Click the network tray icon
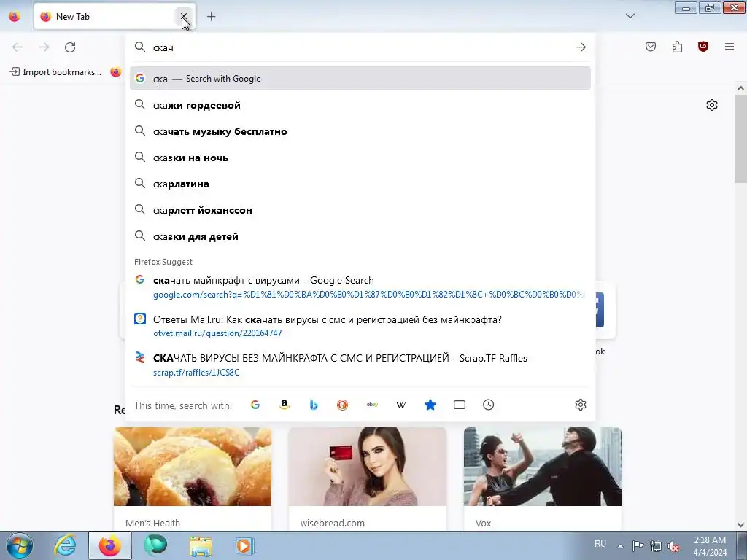 coord(656,546)
